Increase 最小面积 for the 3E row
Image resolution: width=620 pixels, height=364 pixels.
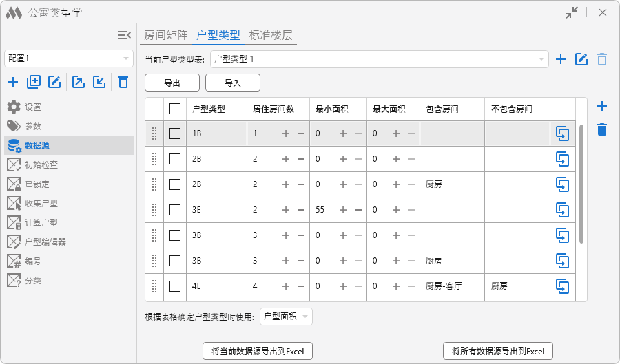pos(342,210)
